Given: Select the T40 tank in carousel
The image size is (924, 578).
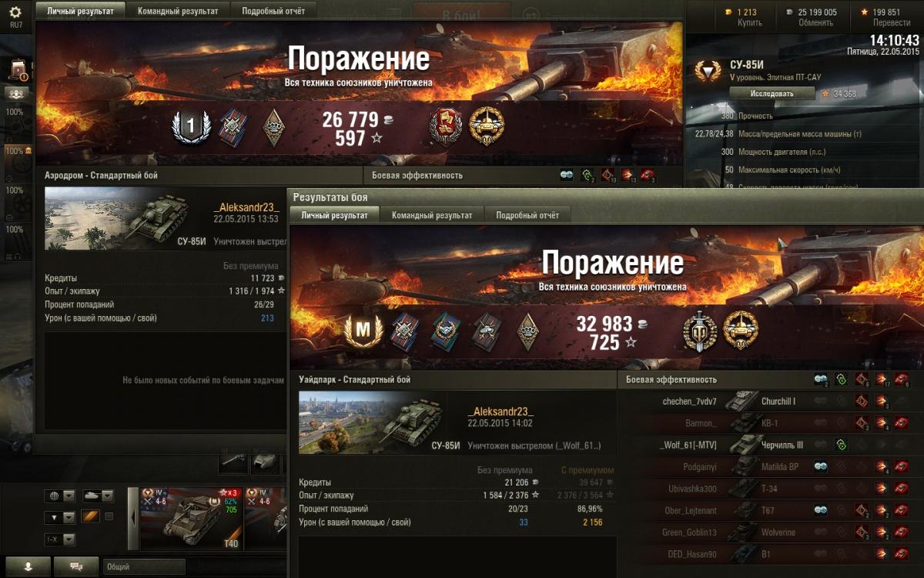Looking at the screenshot, I should coord(191,518).
